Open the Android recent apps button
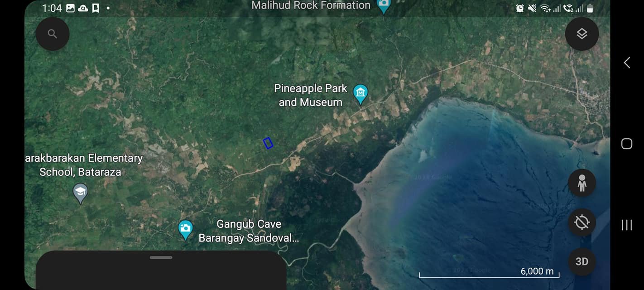The image size is (644, 290). pyautogui.click(x=627, y=225)
